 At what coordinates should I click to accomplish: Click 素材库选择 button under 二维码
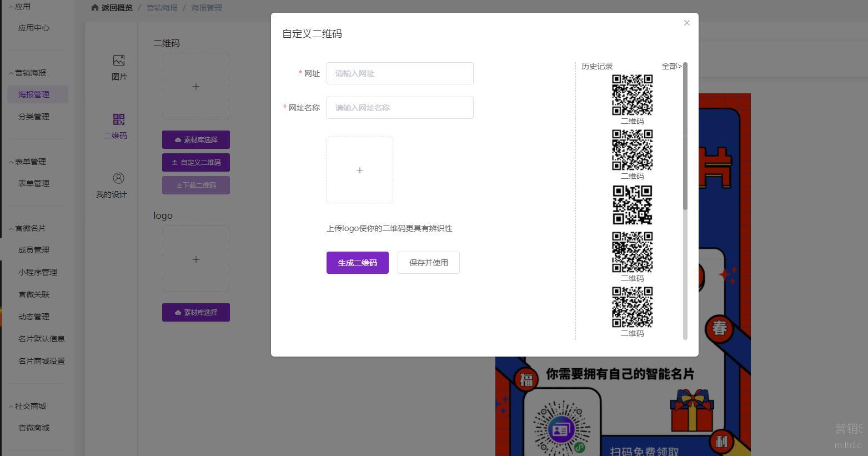[x=196, y=140]
